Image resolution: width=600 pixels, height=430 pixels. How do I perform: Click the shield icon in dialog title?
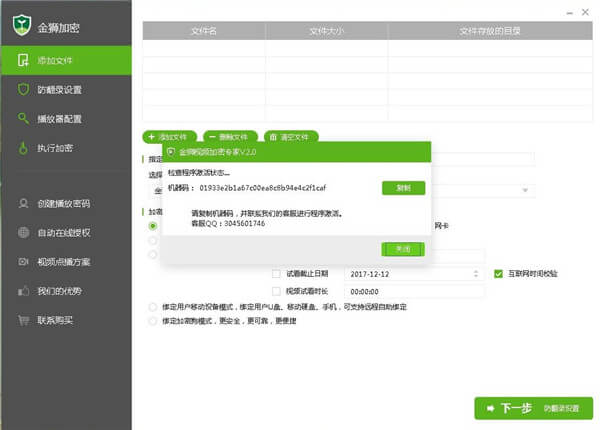coord(171,152)
